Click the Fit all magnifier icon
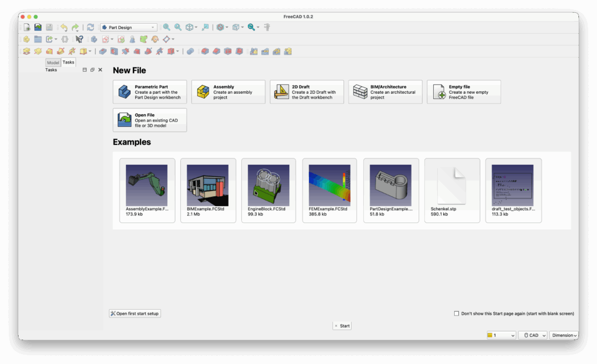This screenshot has height=364, width=597. (x=167, y=27)
